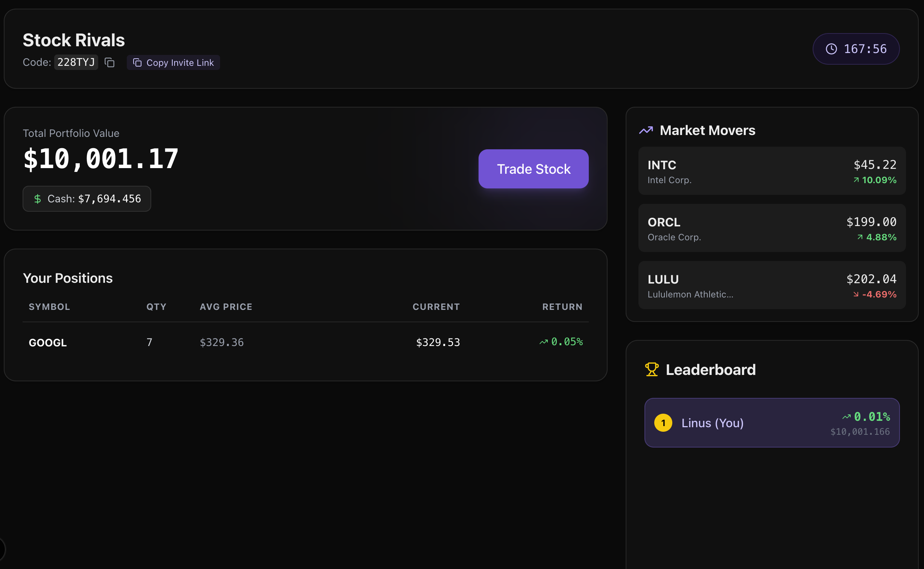
Task: Click the trophy icon beside Leaderboard
Action: pyautogui.click(x=652, y=369)
